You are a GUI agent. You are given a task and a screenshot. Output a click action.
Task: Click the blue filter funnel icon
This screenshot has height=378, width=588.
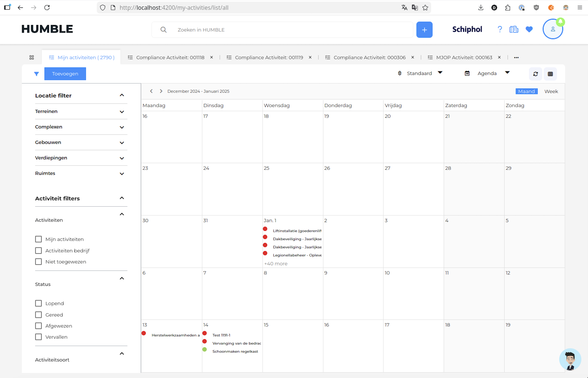click(36, 74)
